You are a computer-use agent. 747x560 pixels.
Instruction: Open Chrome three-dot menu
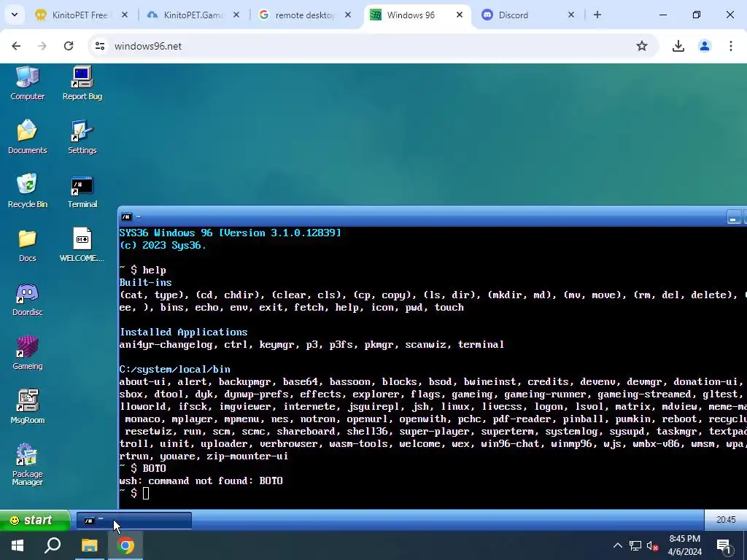point(730,46)
